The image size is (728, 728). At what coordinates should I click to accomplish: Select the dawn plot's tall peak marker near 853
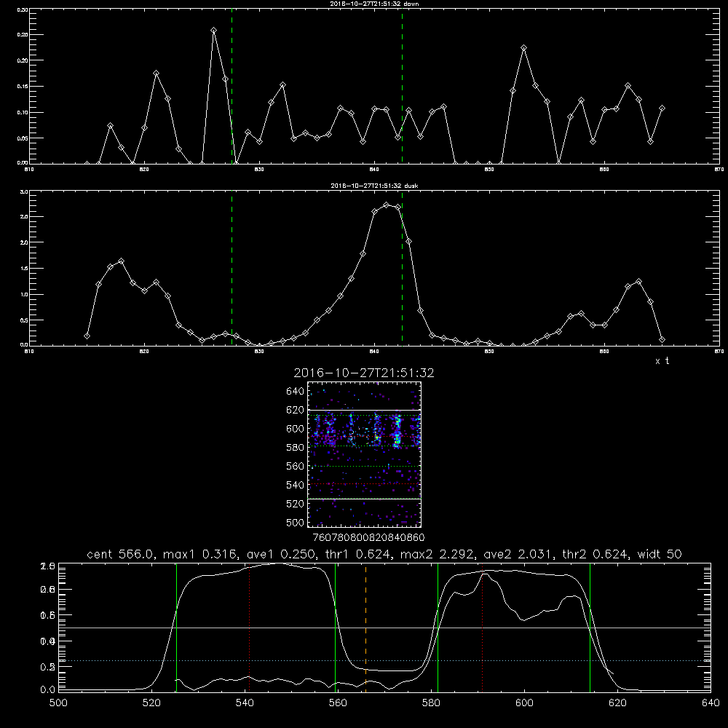point(523,48)
